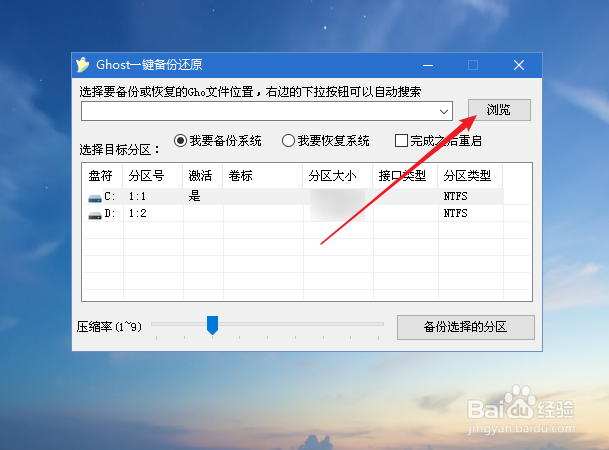This screenshot has width=609, height=450.
Task: Click the D: drive icon in partition list
Action: [x=95, y=215]
